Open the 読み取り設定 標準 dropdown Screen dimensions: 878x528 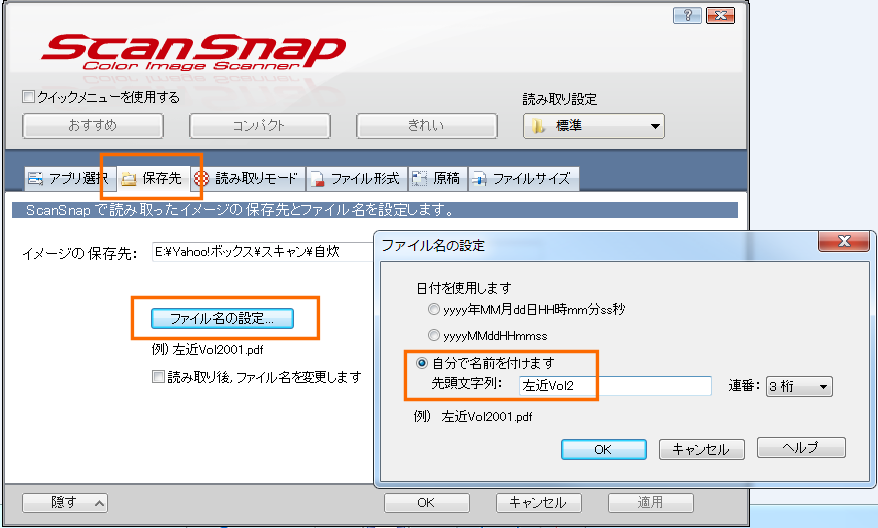tap(594, 126)
